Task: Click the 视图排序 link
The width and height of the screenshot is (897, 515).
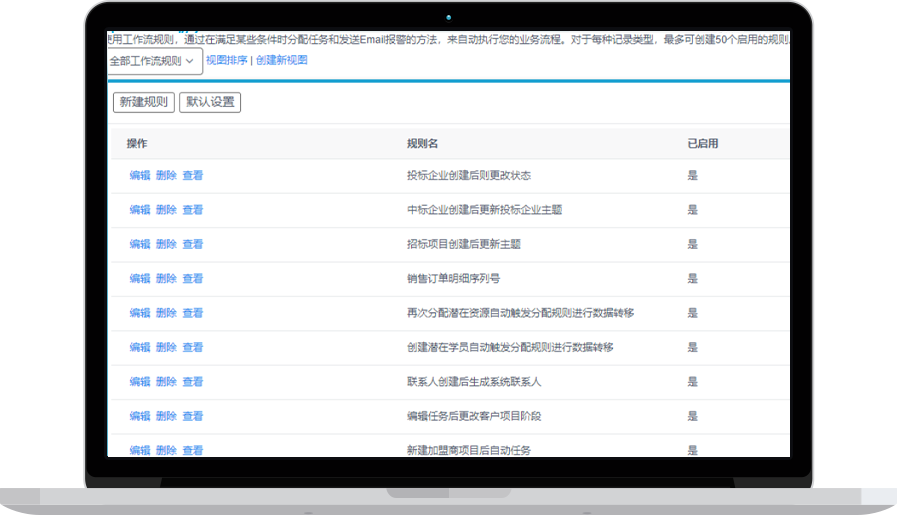Action: 226,60
